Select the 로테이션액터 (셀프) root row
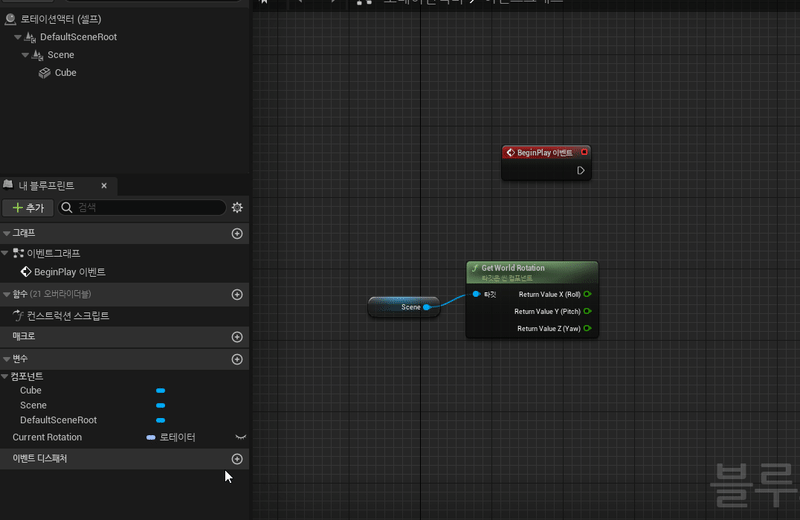 point(124,19)
